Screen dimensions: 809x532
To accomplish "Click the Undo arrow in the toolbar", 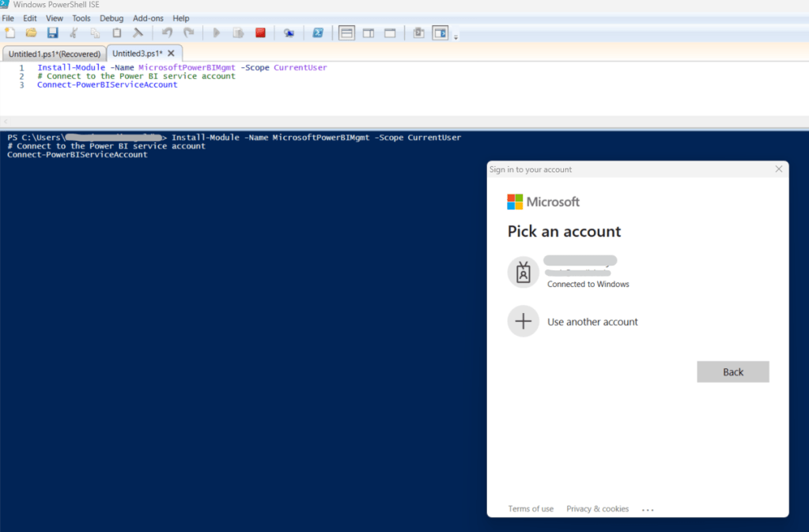I will 167,32.
